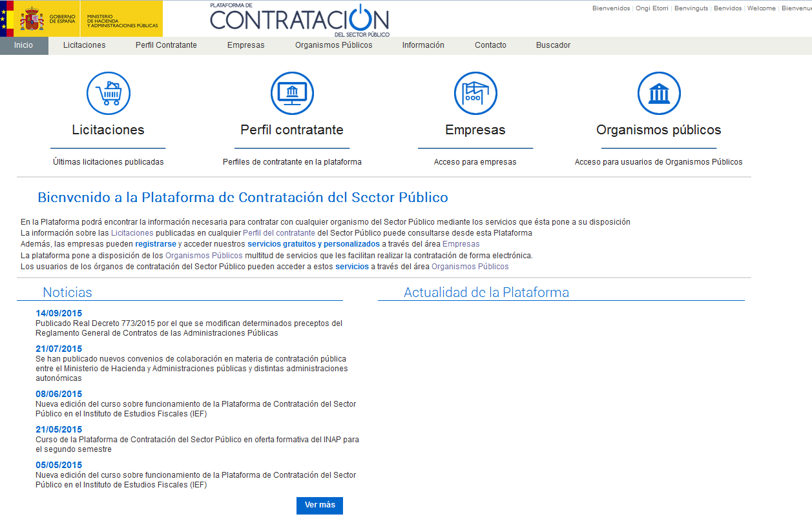Open the Licitaciones menu item
Screen dimensions: 812x521
point(85,45)
